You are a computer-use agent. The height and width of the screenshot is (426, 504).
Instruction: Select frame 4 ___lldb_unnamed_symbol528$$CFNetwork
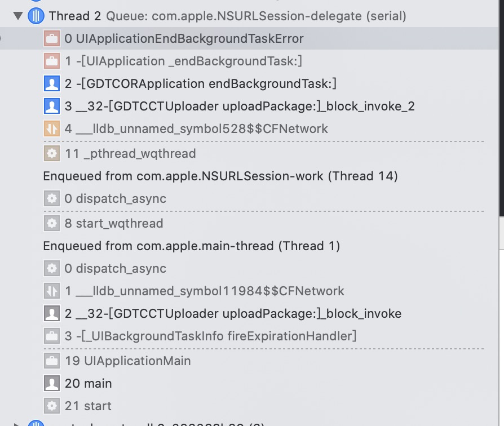pyautogui.click(x=249, y=128)
